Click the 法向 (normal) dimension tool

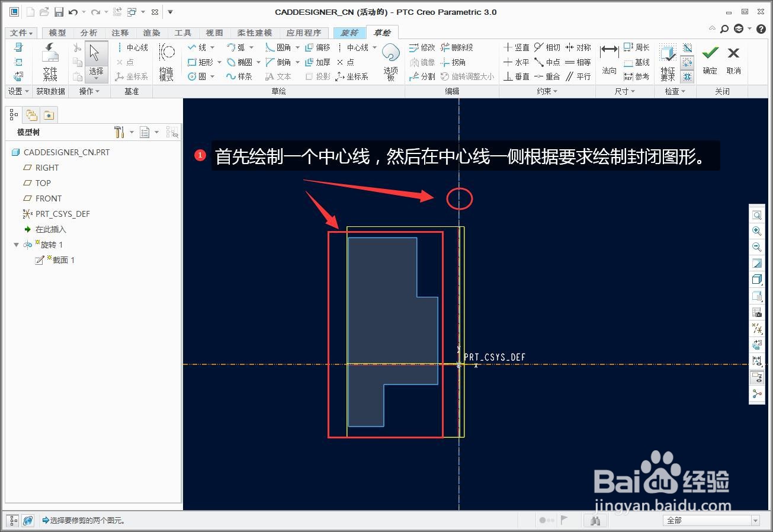[609, 62]
